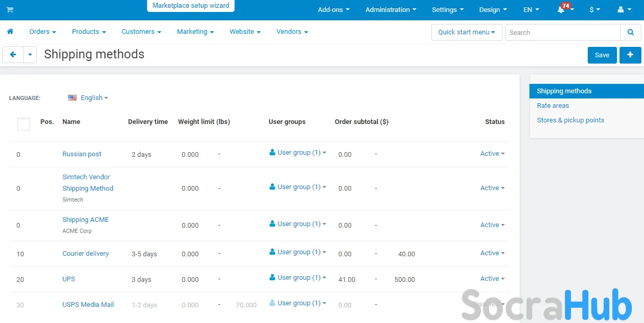Click into the Search input field
This screenshot has width=644, height=323.
[x=562, y=32]
